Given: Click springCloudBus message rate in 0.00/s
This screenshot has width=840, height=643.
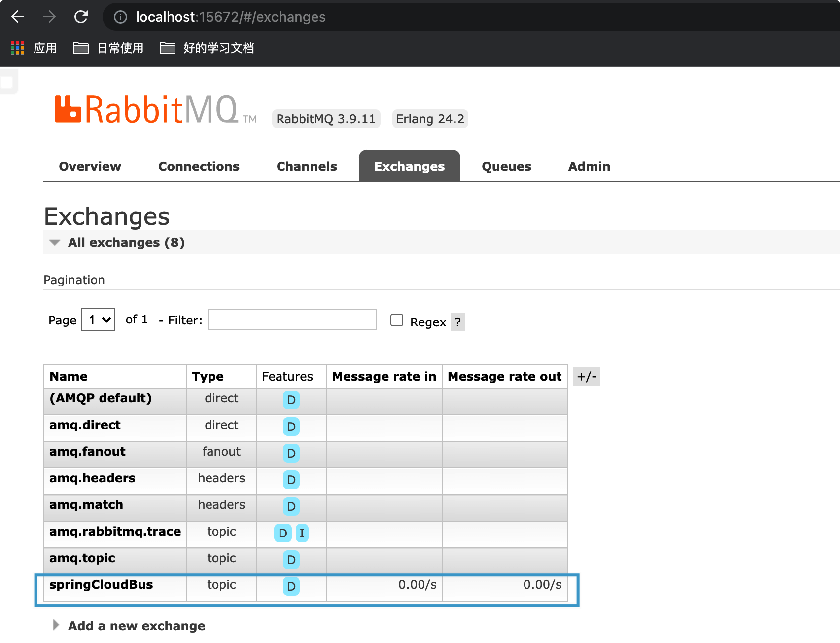Looking at the screenshot, I should (x=418, y=585).
